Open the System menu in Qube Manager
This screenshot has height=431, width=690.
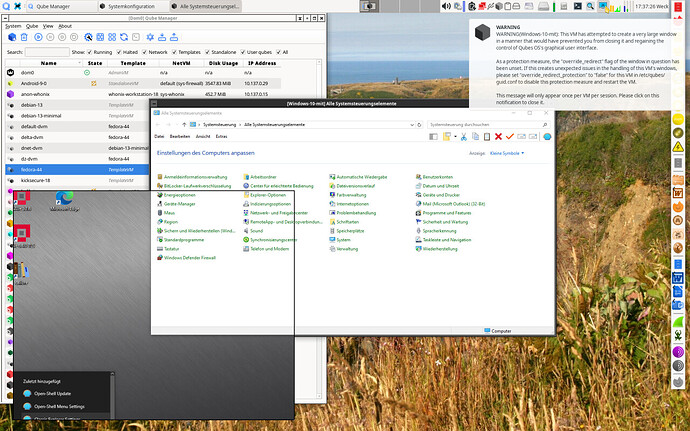[x=13, y=26]
